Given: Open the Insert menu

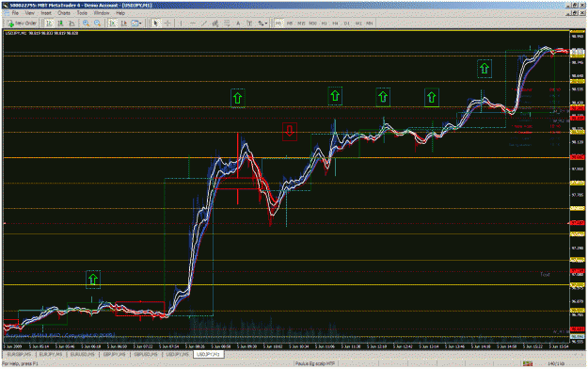Looking at the screenshot, I should [x=46, y=13].
